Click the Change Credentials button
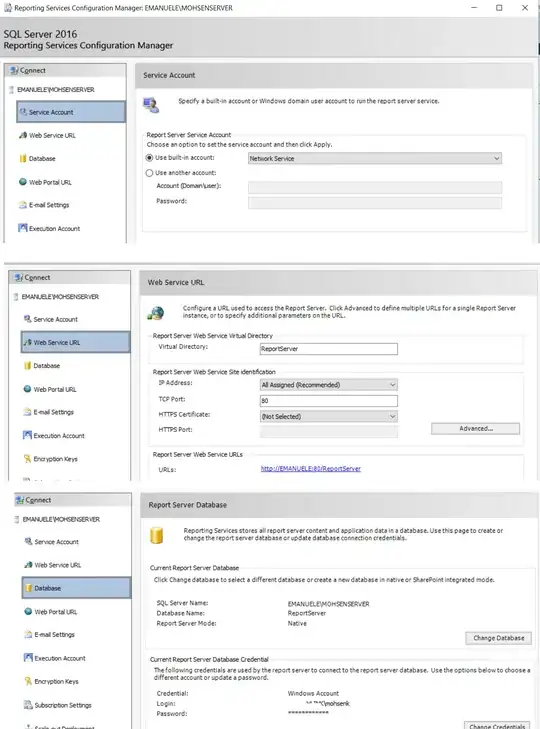The image size is (540, 729). pyautogui.click(x=497, y=725)
